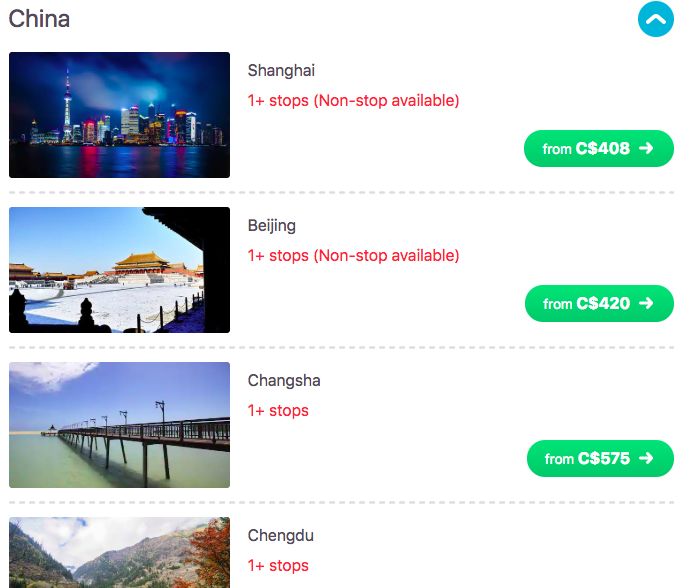This screenshot has width=692, height=588.
Task: Click the Shanghai destination name
Action: coord(281,71)
